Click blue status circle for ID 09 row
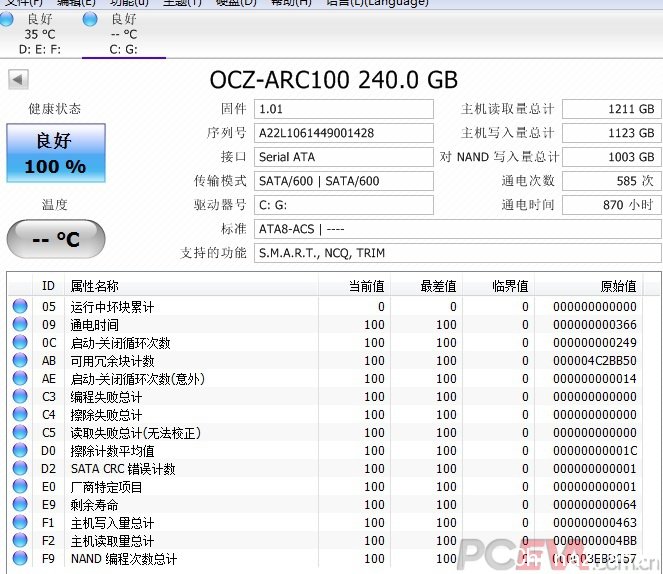Viewport: 663px width, 574px height. pos(20,324)
